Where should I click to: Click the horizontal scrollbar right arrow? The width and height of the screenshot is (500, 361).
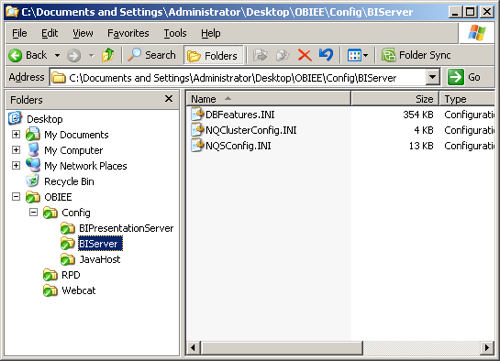pyautogui.click(x=487, y=348)
